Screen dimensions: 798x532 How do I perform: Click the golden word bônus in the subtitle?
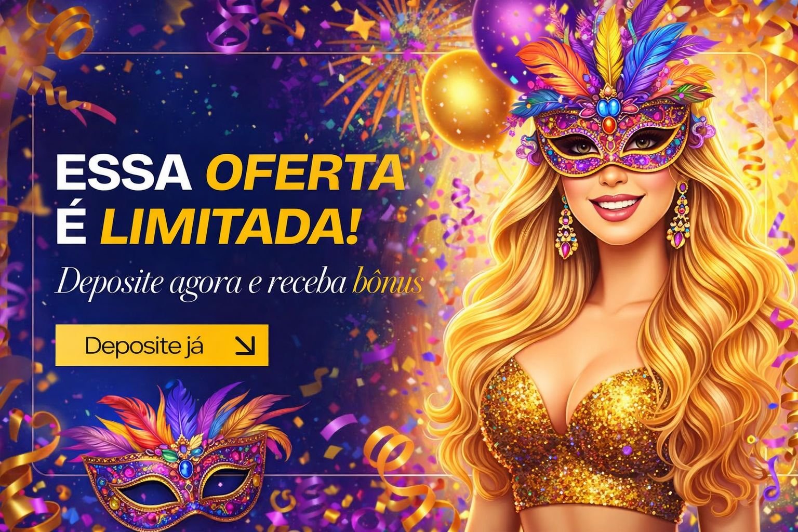388,284
